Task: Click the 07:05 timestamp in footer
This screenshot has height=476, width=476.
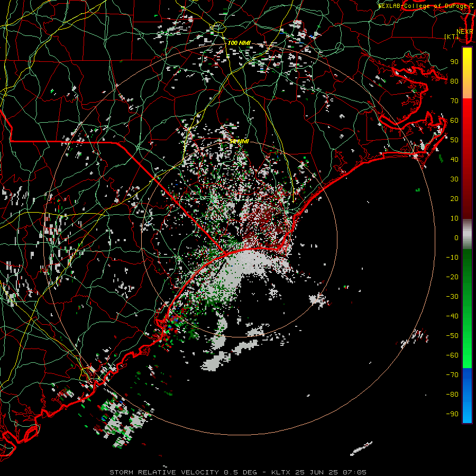Action: (x=355, y=472)
